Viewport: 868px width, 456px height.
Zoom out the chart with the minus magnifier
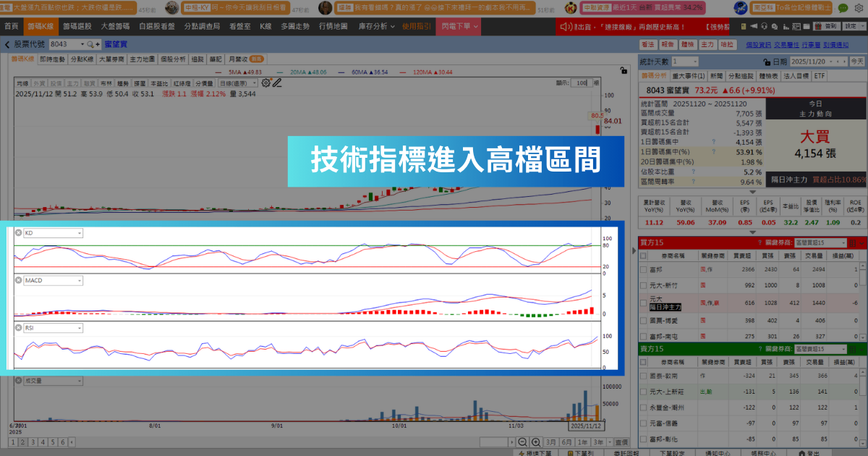click(x=523, y=442)
